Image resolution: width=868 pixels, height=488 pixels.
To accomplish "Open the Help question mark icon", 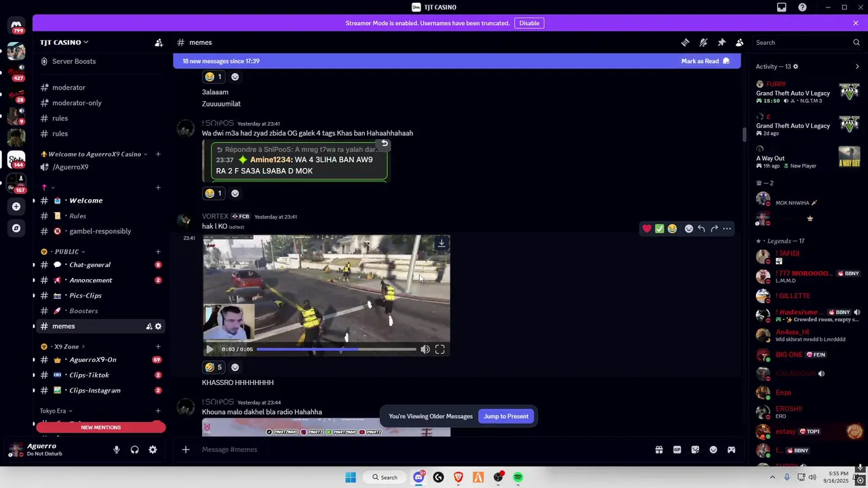I will point(802,7).
